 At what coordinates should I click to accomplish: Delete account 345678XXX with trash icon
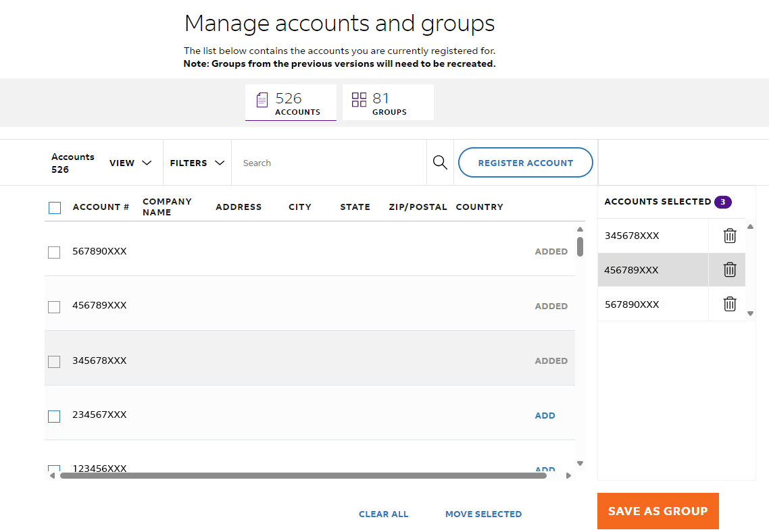(x=730, y=236)
